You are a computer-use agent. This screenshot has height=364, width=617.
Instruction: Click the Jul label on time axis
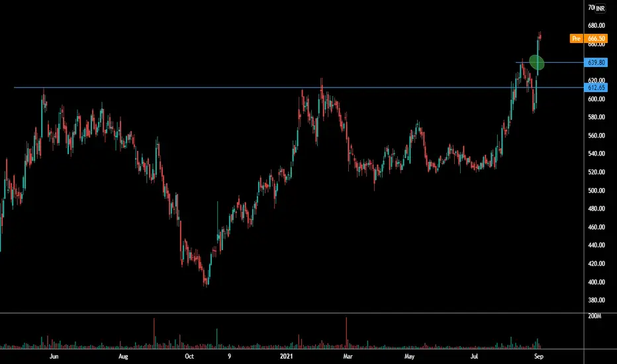click(x=474, y=357)
